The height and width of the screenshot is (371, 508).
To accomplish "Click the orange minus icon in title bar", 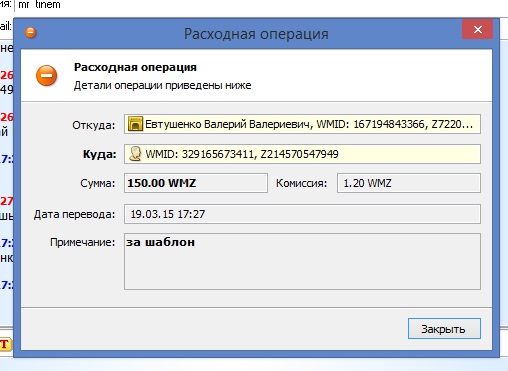I will (31, 33).
